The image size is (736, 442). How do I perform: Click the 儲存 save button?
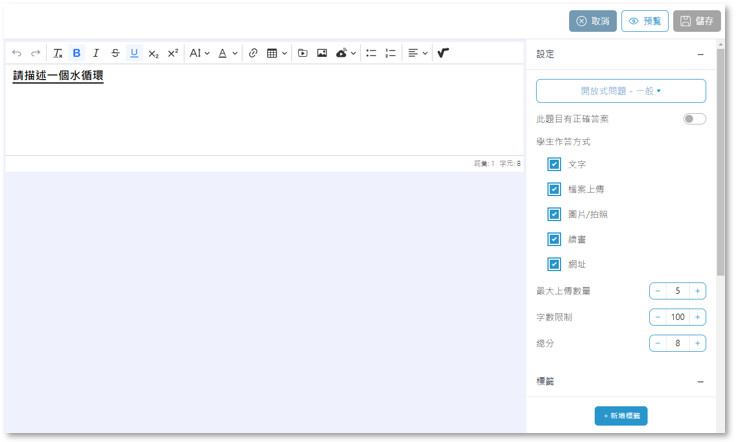697,21
